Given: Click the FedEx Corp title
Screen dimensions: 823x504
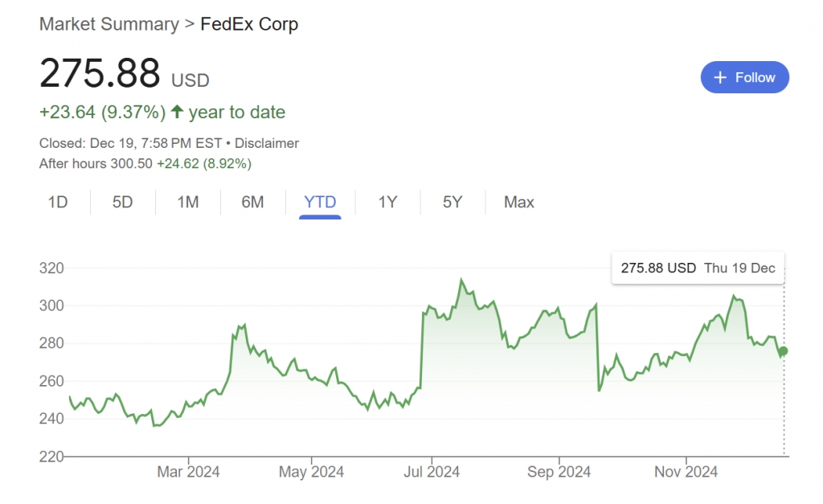Looking at the screenshot, I should (x=249, y=24).
